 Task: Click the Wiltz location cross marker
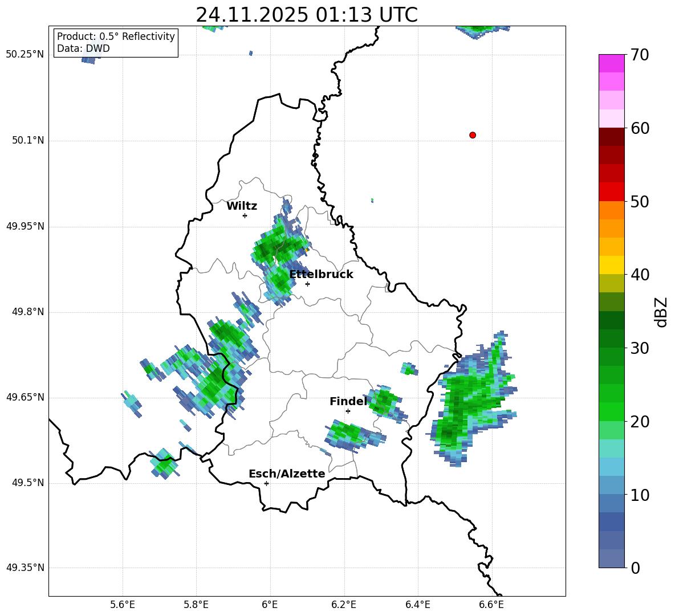click(x=245, y=215)
